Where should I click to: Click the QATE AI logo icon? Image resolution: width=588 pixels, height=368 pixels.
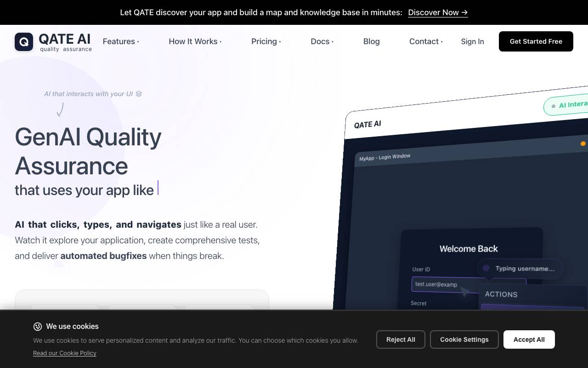24,42
